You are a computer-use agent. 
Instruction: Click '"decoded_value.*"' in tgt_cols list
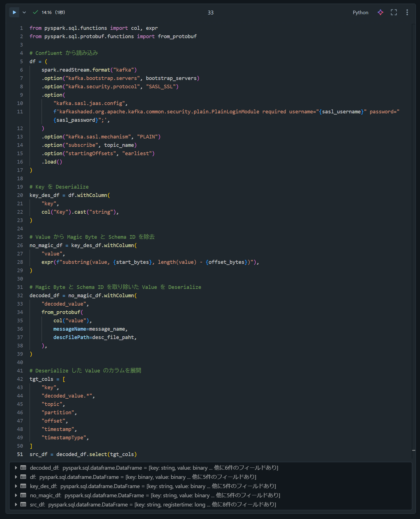[67, 396]
